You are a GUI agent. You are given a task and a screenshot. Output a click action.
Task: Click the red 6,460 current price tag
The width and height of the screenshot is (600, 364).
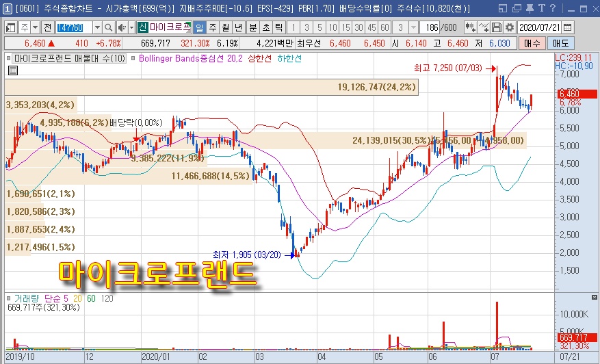point(577,94)
